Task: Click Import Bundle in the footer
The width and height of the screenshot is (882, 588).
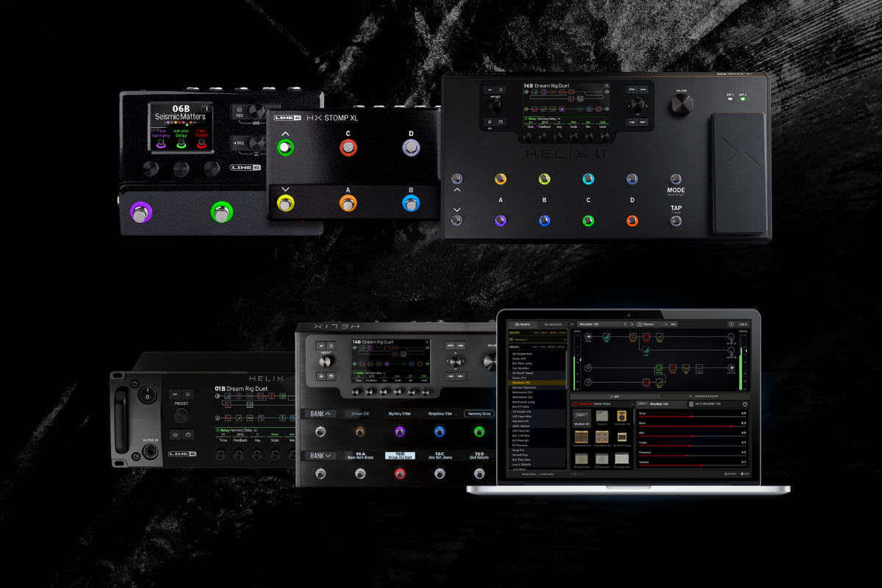Action: click(x=528, y=474)
